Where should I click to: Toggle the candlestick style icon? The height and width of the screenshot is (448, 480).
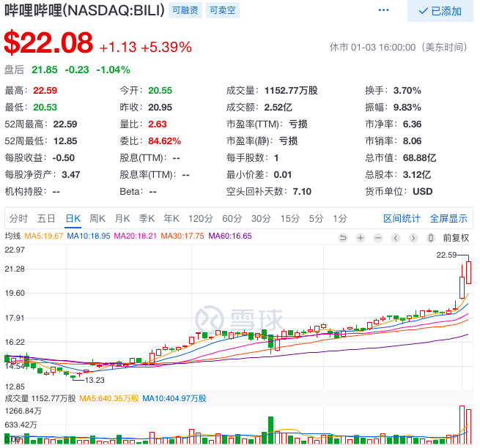click(x=431, y=238)
